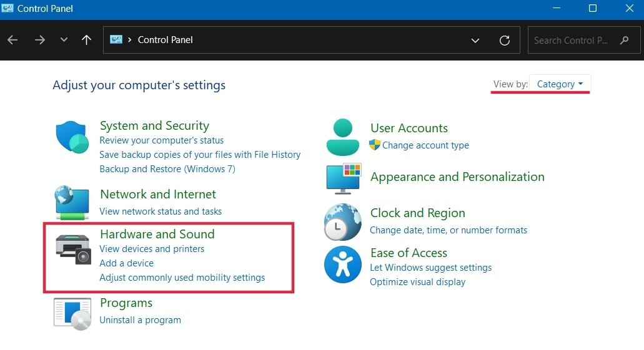This screenshot has width=644, height=350.
Task: Open the Programs category heading
Action: [126, 303]
